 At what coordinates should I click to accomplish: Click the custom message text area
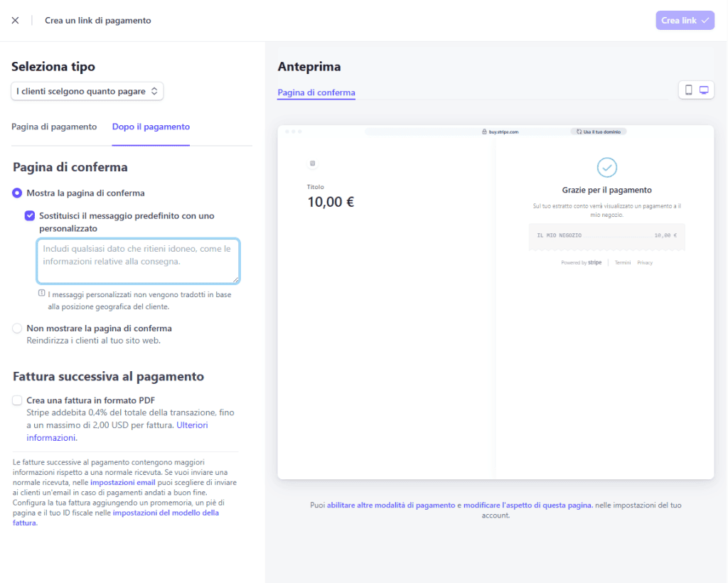pyautogui.click(x=138, y=262)
